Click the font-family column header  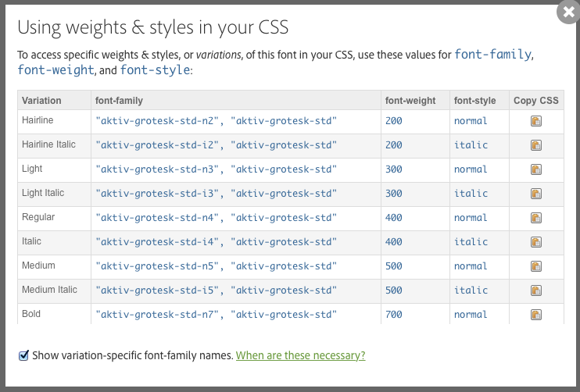(119, 101)
